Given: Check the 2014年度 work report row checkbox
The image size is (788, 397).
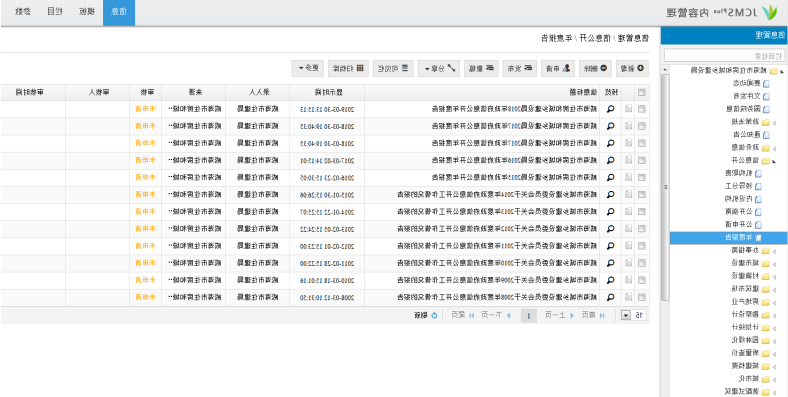Looking at the screenshot, I should 642,194.
